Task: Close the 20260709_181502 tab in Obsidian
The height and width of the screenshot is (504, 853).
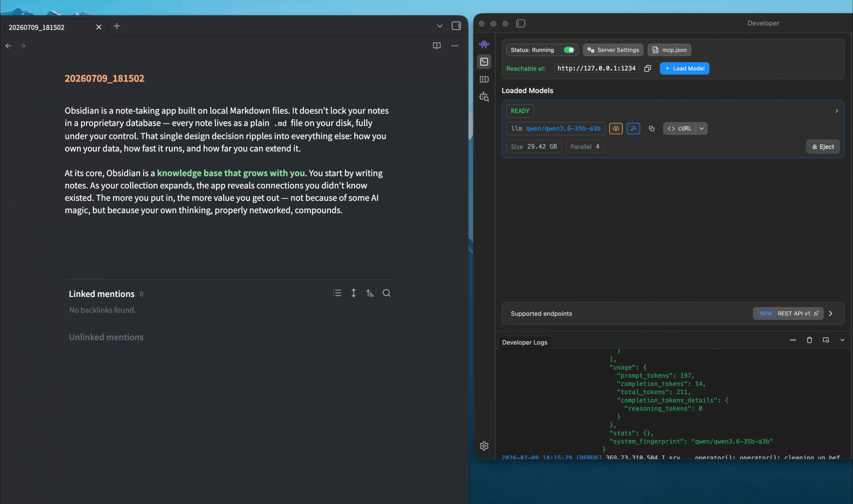Action: coord(98,27)
